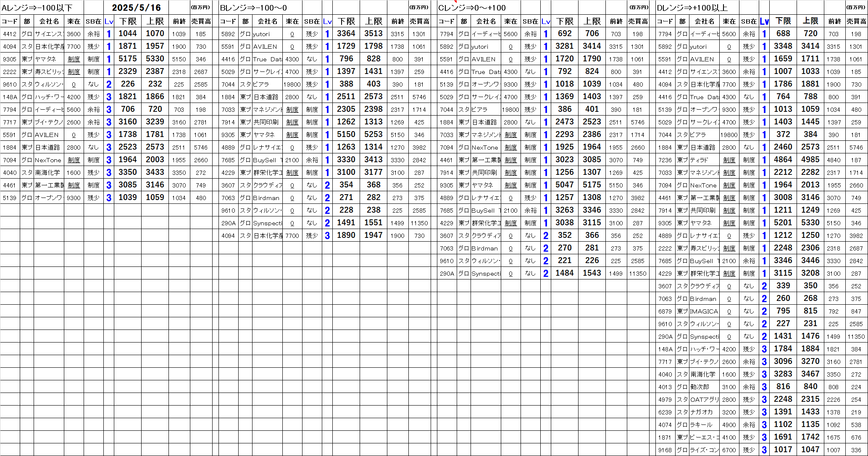This screenshot has height=456, width=868.
Task: Click the 売買高 column header in D range
Action: pyautogui.click(x=856, y=21)
